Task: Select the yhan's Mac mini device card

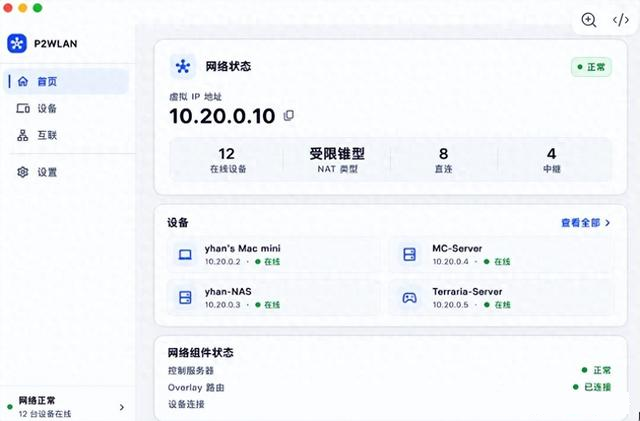Action: coord(273,254)
